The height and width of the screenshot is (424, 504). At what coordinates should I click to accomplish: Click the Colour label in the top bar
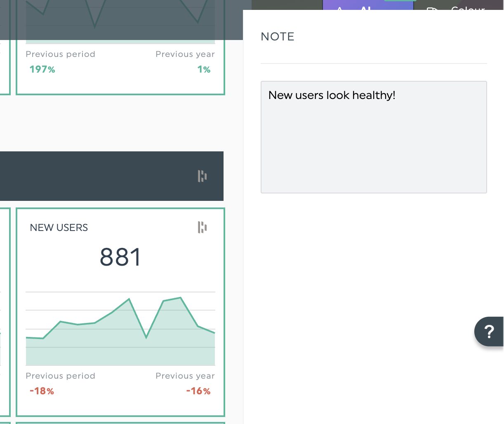[468, 8]
